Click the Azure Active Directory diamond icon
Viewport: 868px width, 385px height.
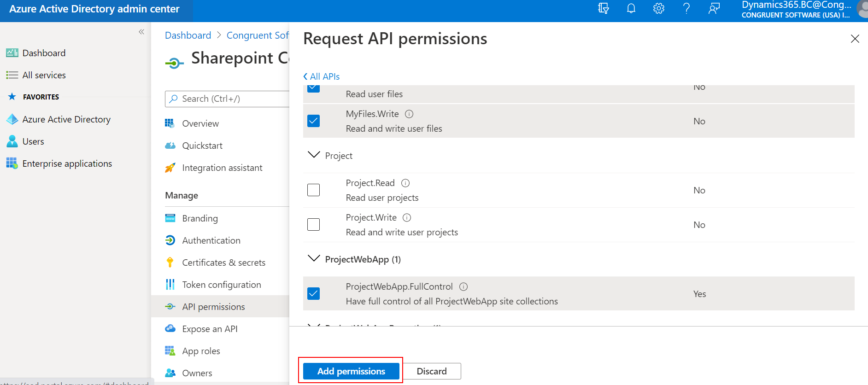pyautogui.click(x=12, y=119)
